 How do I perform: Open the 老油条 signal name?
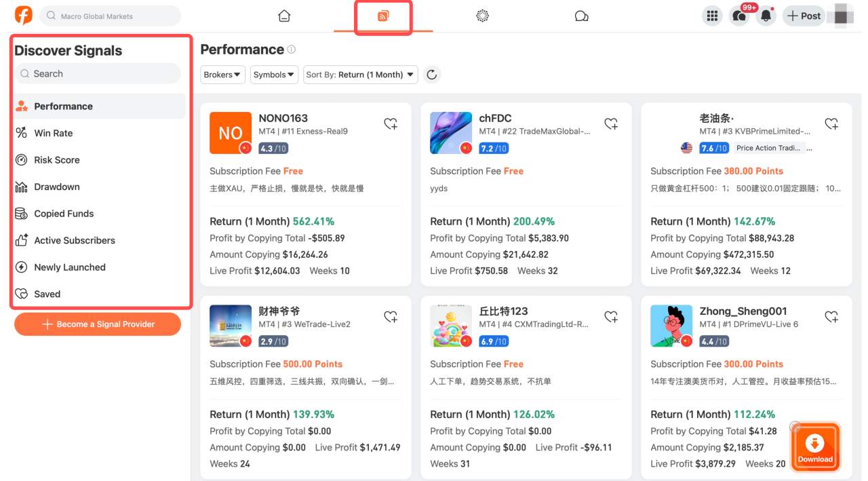point(716,118)
